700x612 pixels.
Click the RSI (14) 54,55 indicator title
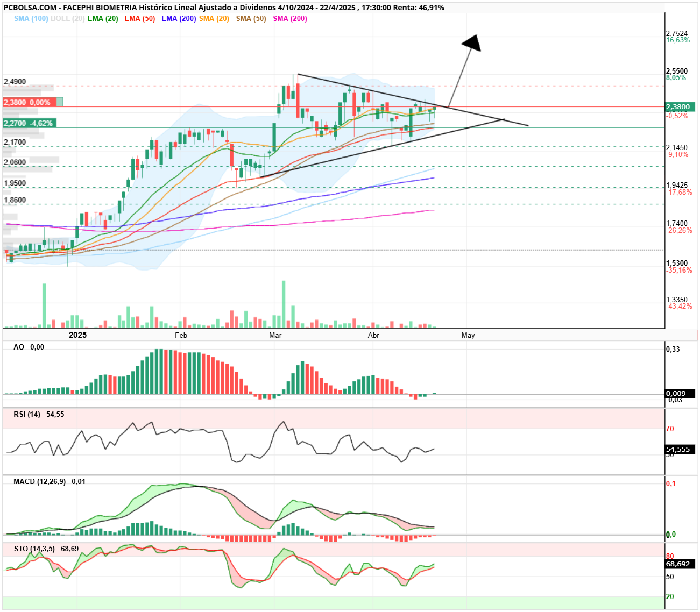(x=39, y=414)
